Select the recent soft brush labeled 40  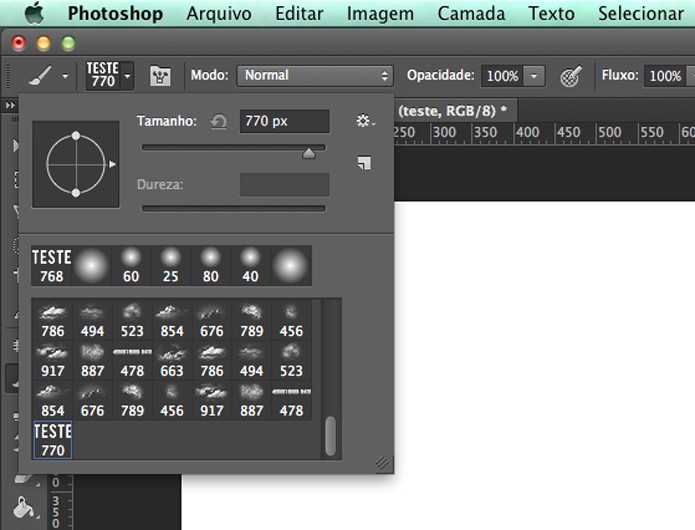point(250,266)
